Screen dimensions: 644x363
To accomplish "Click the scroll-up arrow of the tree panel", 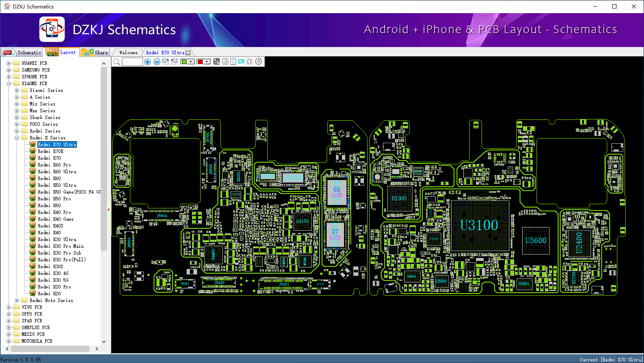I will [104, 64].
